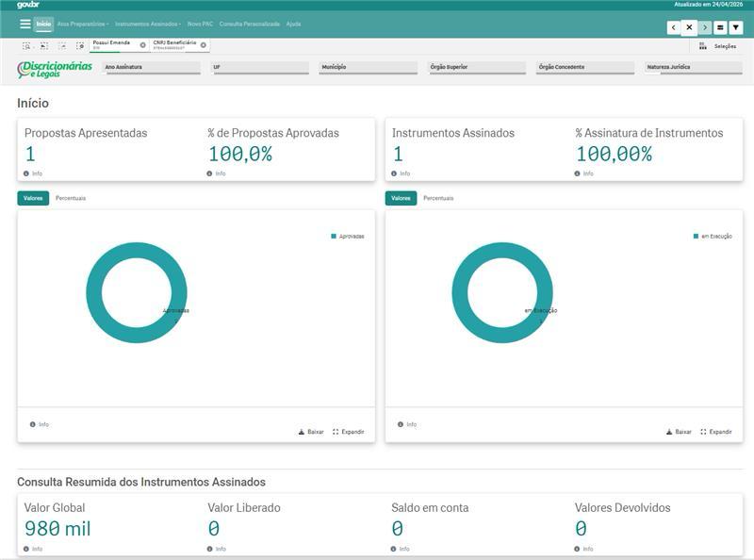Click the smart search selection icon
The height and width of the screenshot is (560, 754).
[26, 45]
